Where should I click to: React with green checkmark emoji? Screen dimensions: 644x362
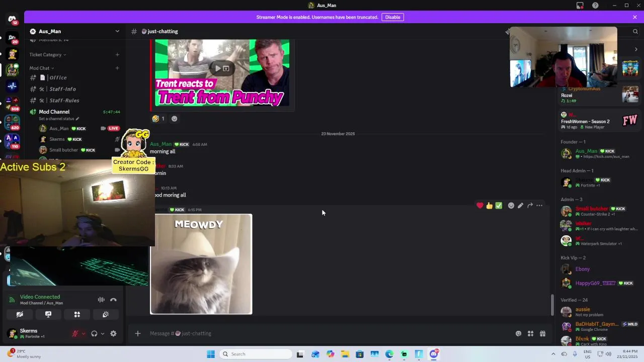tap(499, 206)
